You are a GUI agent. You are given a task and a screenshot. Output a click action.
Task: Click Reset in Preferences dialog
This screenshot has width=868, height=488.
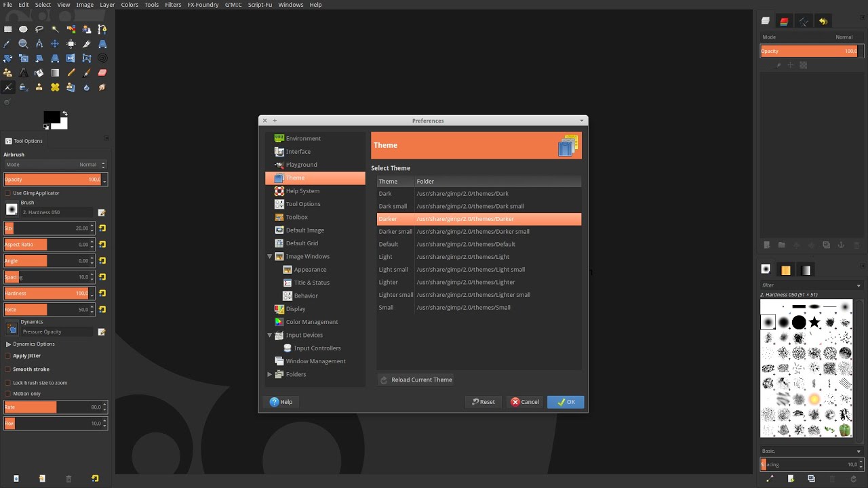point(484,402)
